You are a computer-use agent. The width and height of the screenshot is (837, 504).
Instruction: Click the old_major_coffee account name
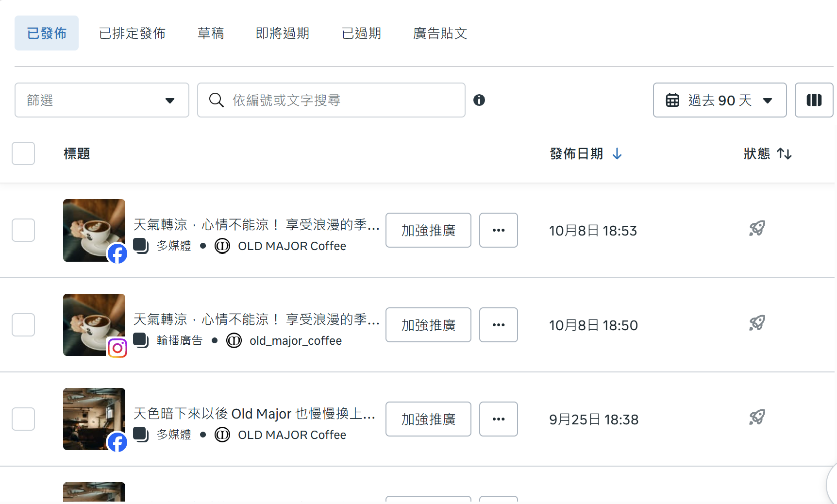(x=296, y=340)
